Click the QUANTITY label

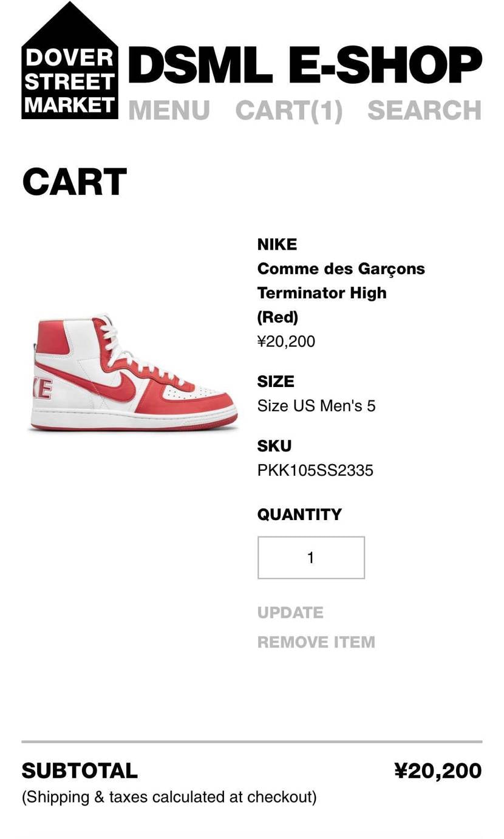299,515
